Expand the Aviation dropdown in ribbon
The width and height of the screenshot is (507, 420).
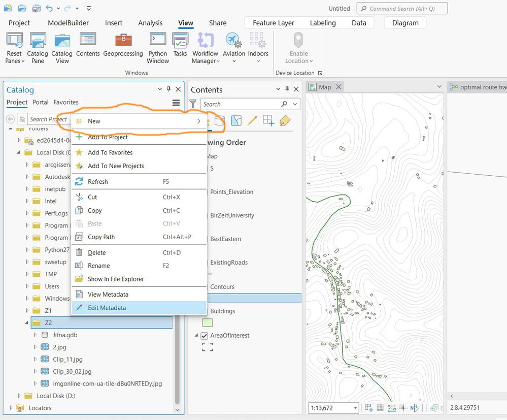click(x=234, y=61)
